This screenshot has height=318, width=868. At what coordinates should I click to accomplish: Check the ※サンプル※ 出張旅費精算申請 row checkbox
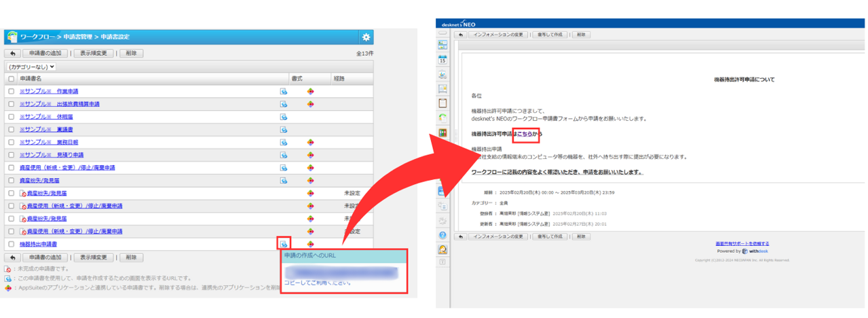coord(11,104)
